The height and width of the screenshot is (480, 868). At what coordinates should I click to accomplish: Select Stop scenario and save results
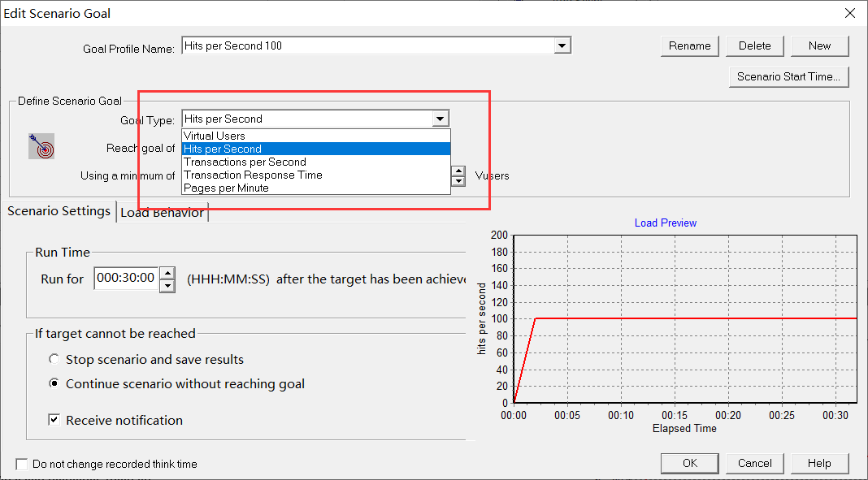click(54, 359)
